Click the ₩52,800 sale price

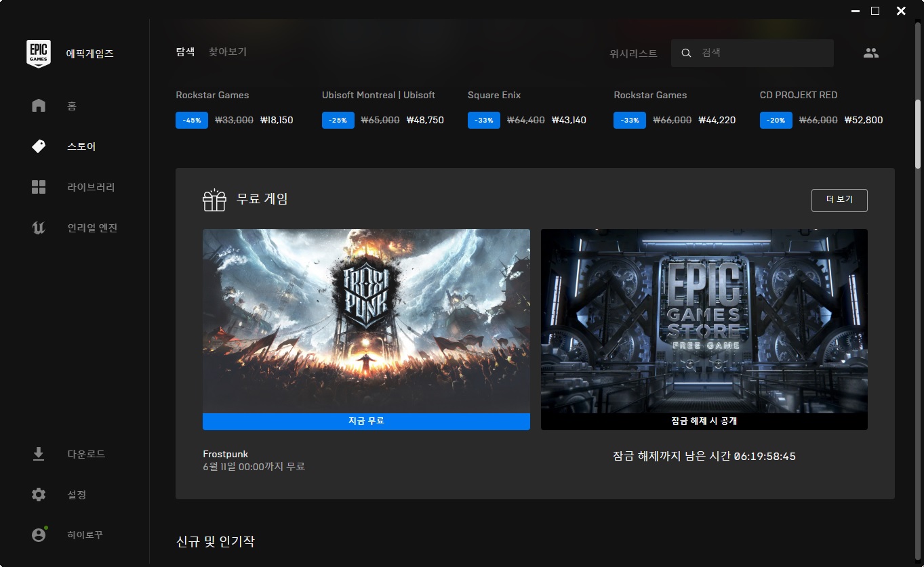pos(864,120)
